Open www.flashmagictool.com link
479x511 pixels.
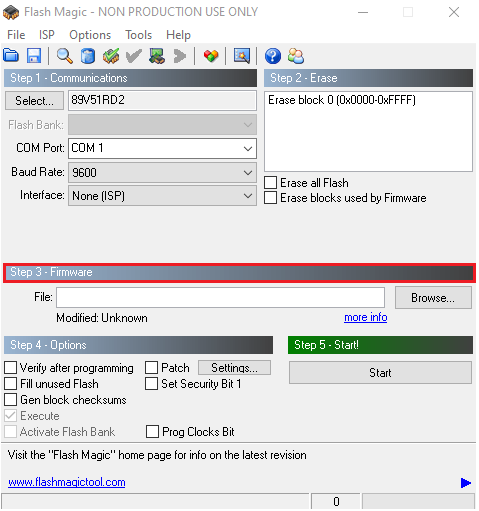67,482
